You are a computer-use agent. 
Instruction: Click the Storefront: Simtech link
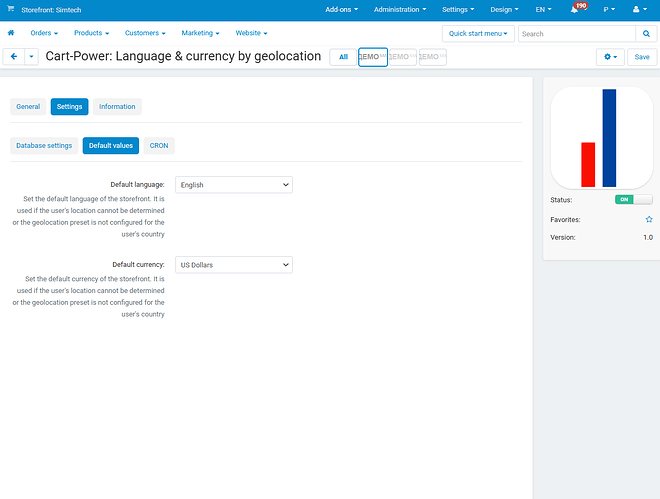click(51, 10)
